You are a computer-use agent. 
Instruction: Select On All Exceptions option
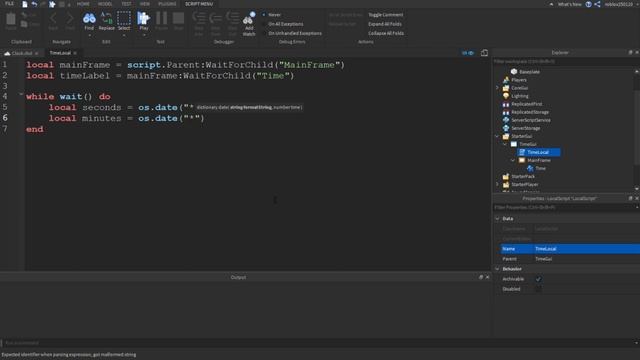[x=282, y=24]
